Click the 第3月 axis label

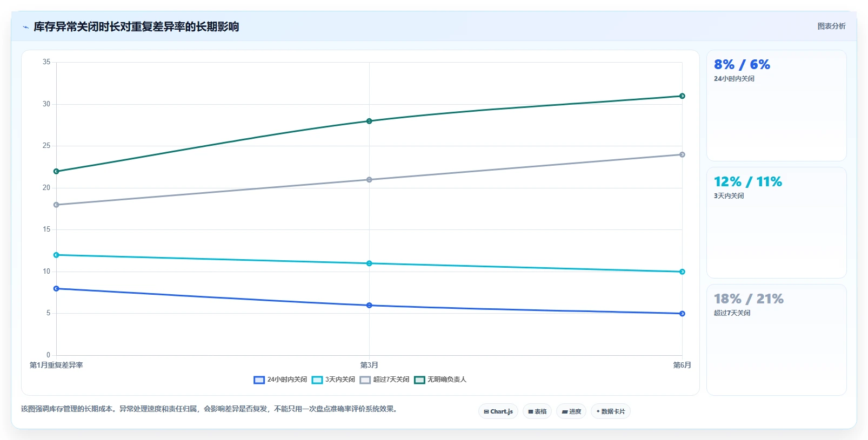point(369,365)
